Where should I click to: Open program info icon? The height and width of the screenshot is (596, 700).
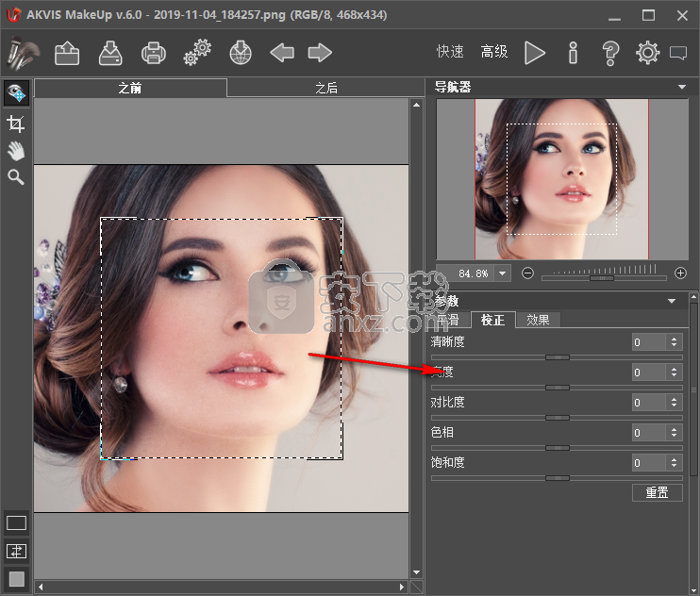pyautogui.click(x=574, y=53)
